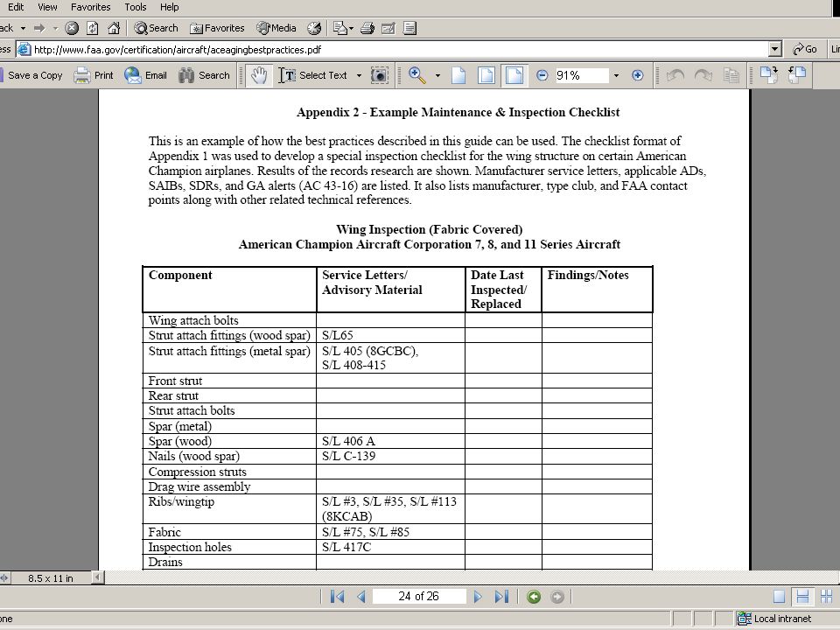Go to the browser Home page icon

tap(114, 28)
